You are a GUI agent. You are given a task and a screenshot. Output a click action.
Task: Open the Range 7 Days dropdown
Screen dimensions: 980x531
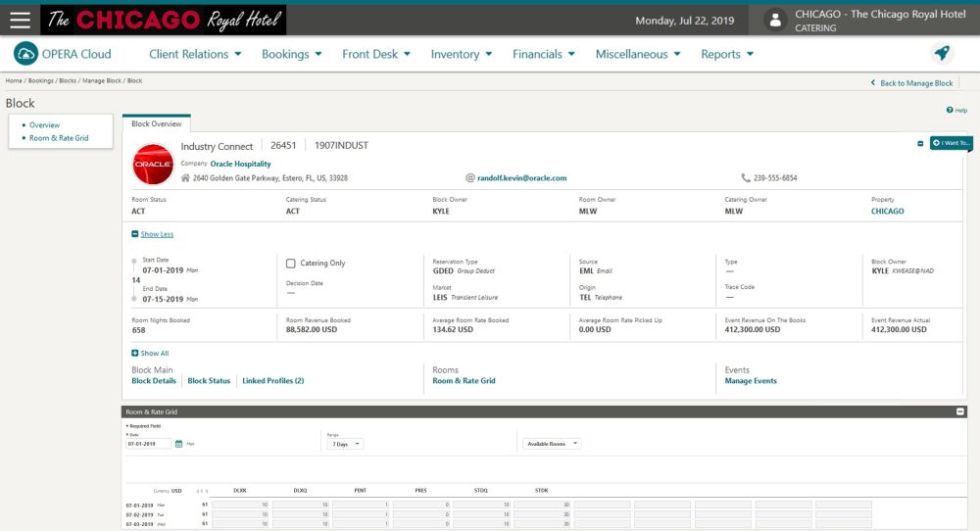pos(346,444)
